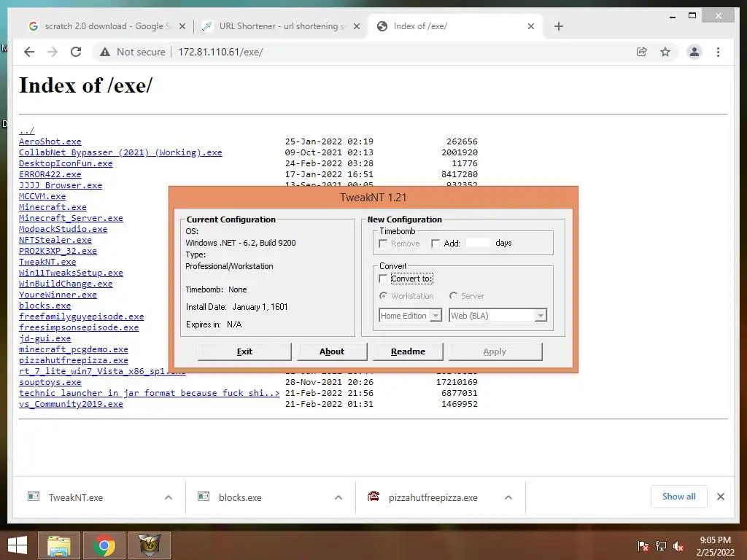Image resolution: width=747 pixels, height=560 pixels.
Task: Tick the Timebomb Add checkbox
Action: [436, 244]
